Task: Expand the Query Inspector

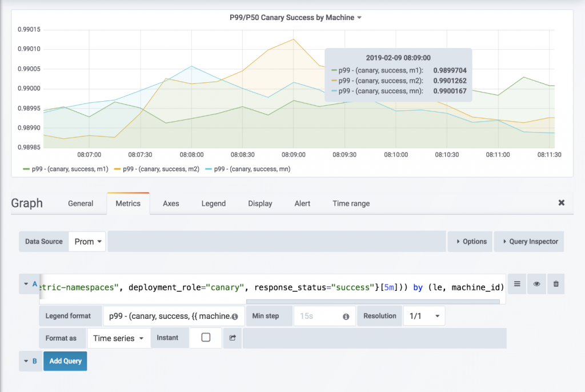Action: point(529,242)
